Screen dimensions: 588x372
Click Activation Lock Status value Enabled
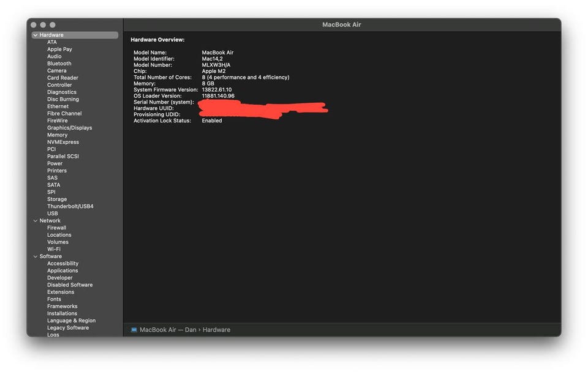(x=212, y=121)
